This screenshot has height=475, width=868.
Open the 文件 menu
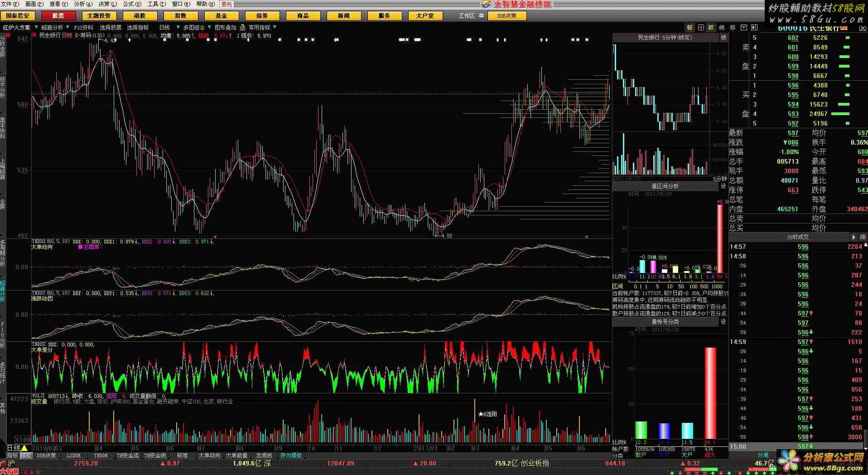click(x=10, y=4)
